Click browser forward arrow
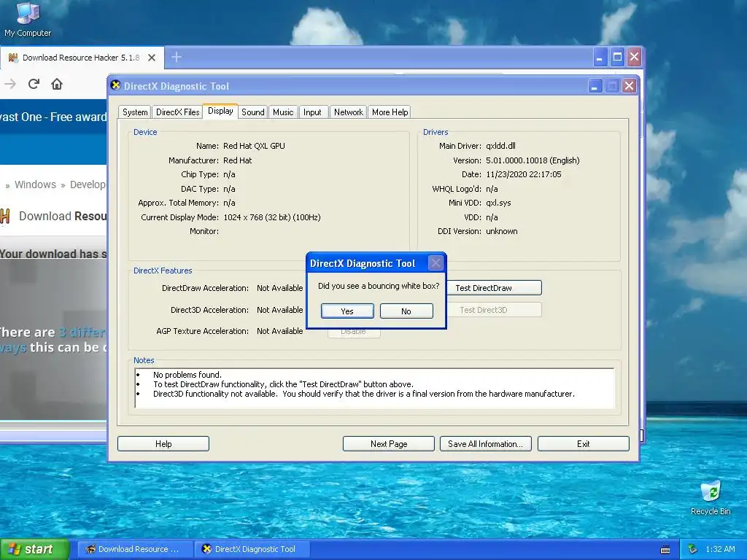Screen dimensions: 747x560 10,85
